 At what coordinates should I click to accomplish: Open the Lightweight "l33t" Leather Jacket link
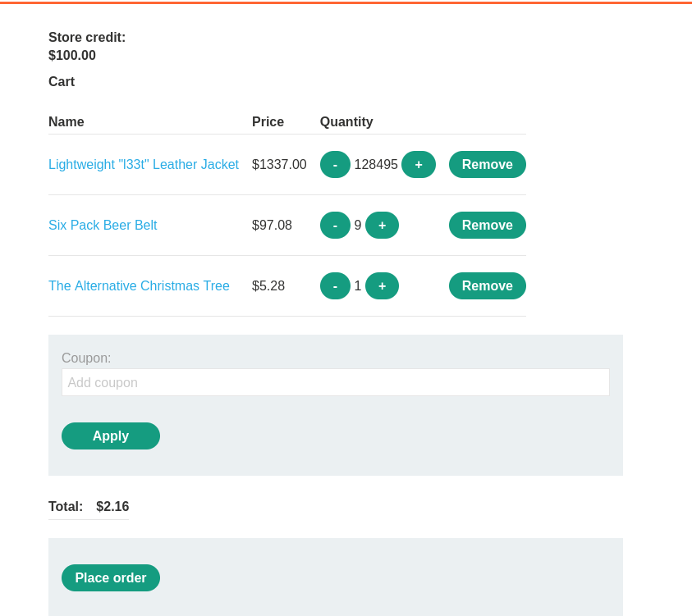(144, 165)
